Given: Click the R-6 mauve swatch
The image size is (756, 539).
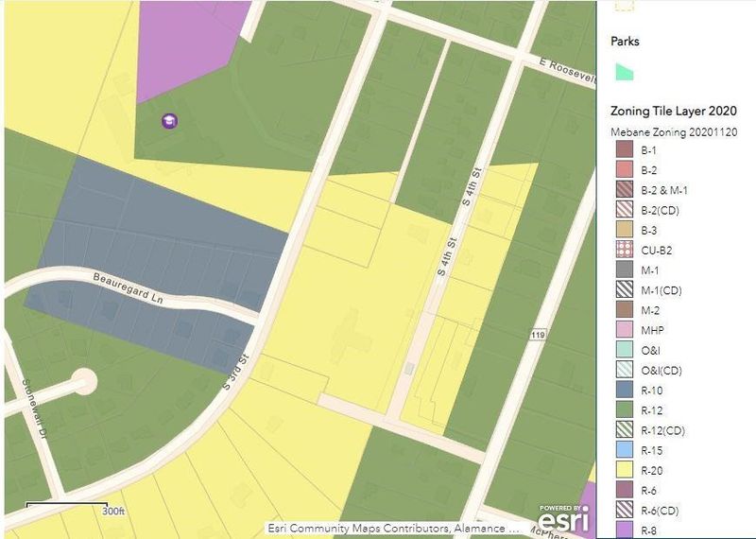Looking at the screenshot, I should [x=625, y=490].
